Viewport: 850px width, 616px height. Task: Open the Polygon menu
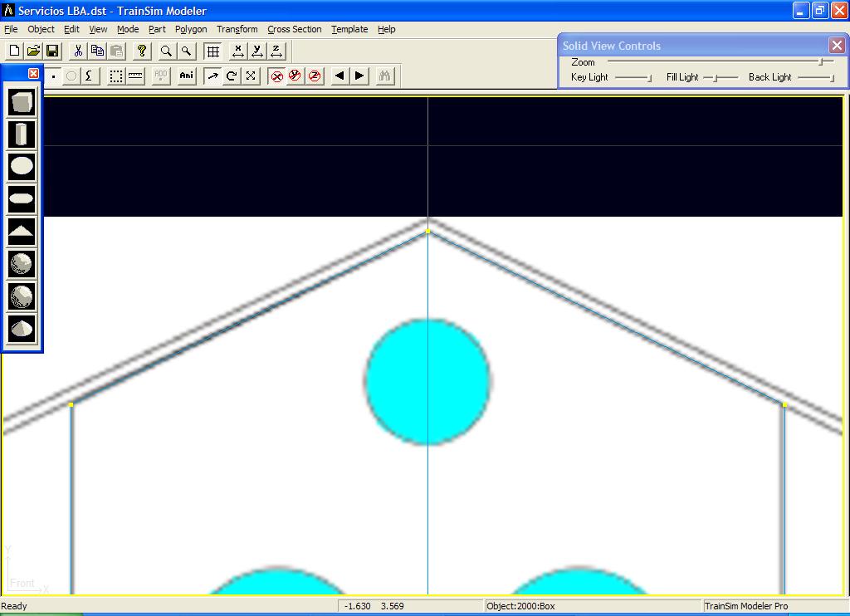click(191, 29)
